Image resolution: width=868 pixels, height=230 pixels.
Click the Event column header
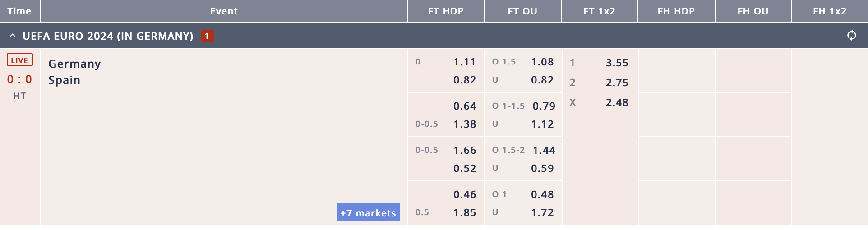pos(224,11)
